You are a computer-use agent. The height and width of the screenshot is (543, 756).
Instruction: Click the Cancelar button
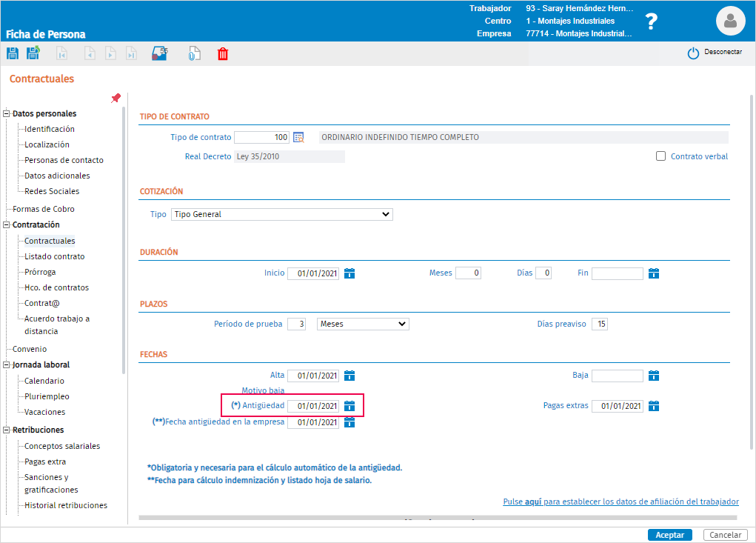point(725,535)
